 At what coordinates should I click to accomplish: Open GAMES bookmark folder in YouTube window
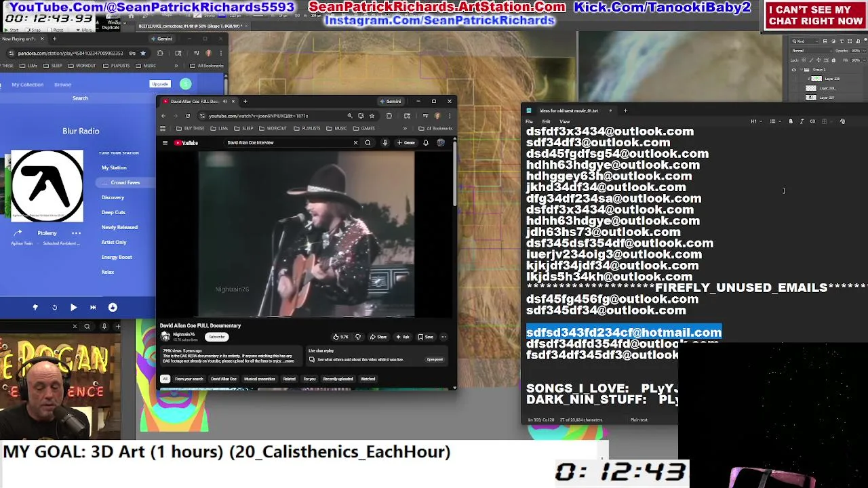point(365,128)
